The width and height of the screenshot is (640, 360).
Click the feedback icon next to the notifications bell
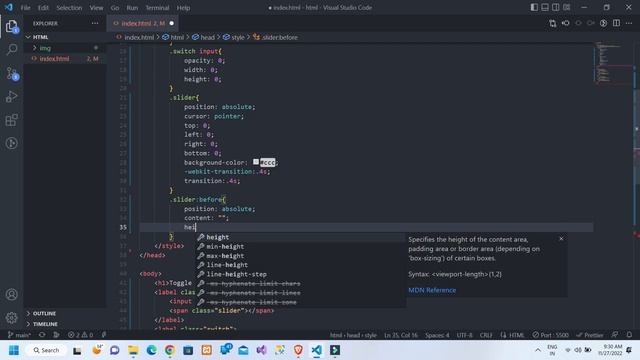point(615,335)
